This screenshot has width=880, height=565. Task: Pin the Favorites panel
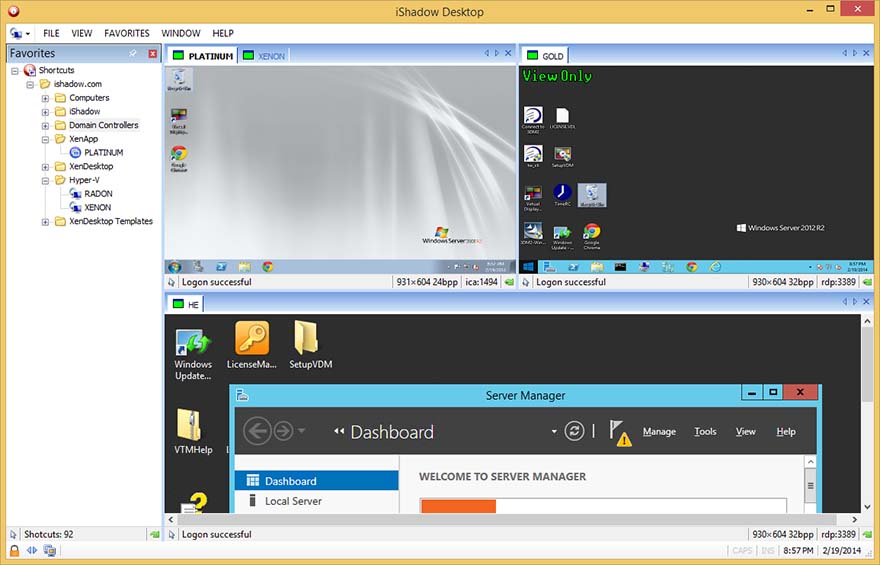pos(133,53)
